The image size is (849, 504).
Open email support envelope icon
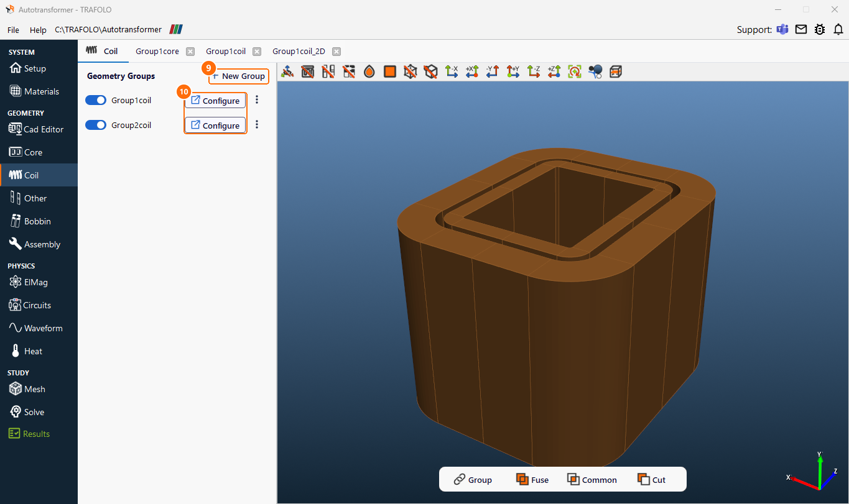click(x=801, y=29)
